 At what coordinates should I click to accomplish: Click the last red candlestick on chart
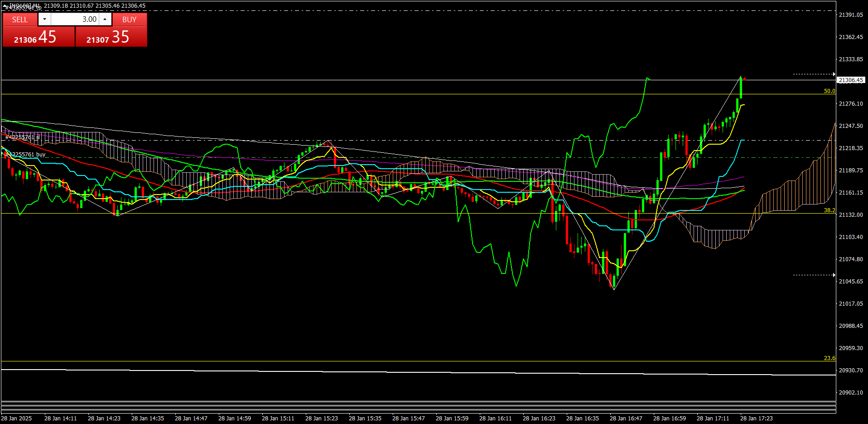coord(744,79)
